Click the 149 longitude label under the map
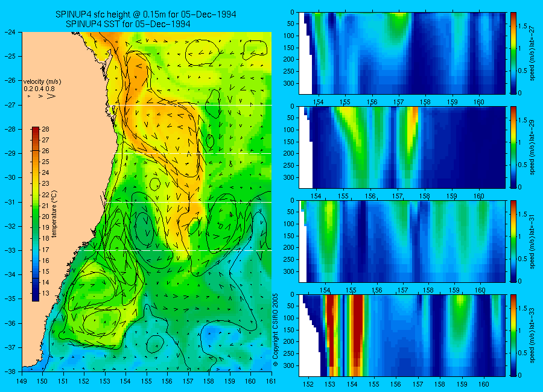This screenshot has width=543, height=392. (22, 381)
